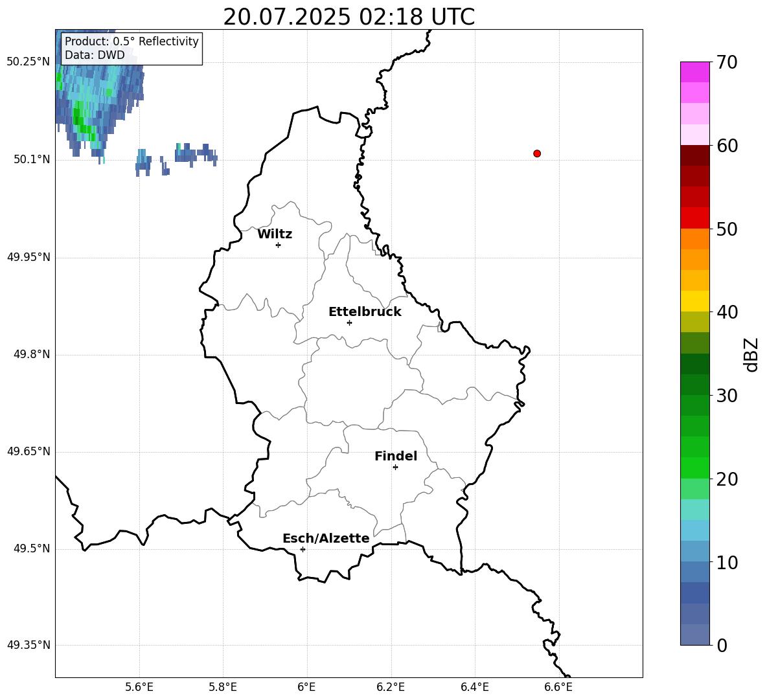Click the colorbar tick label 30
Image resolution: width=767 pixels, height=700 pixels.
coord(727,396)
